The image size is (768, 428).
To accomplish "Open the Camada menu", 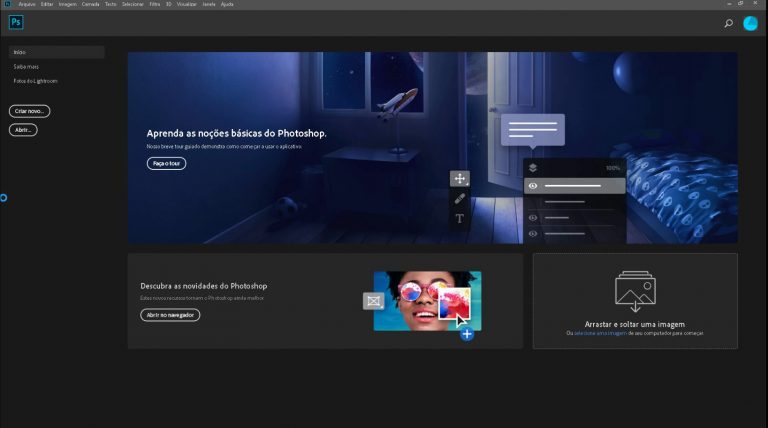I will click(91, 4).
